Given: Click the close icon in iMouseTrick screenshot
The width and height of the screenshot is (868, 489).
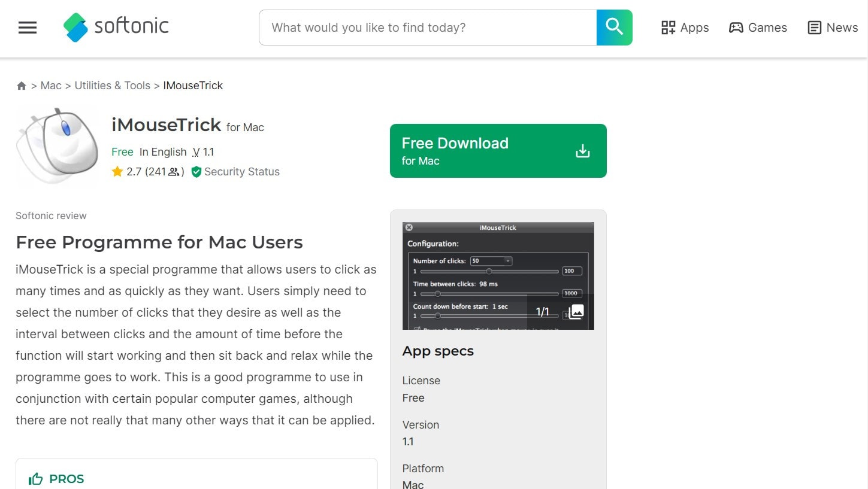Looking at the screenshot, I should [409, 227].
